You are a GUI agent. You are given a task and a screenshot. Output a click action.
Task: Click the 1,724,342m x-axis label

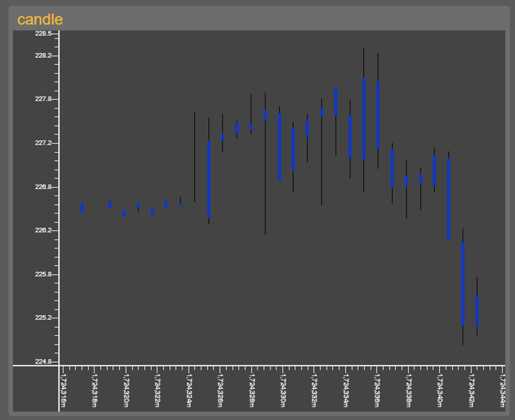(x=471, y=390)
